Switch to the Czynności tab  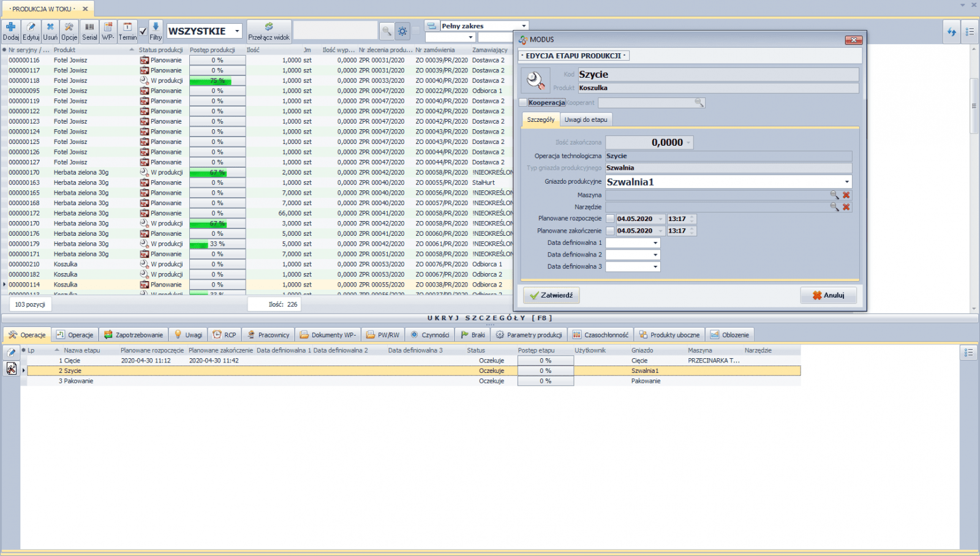(x=430, y=335)
